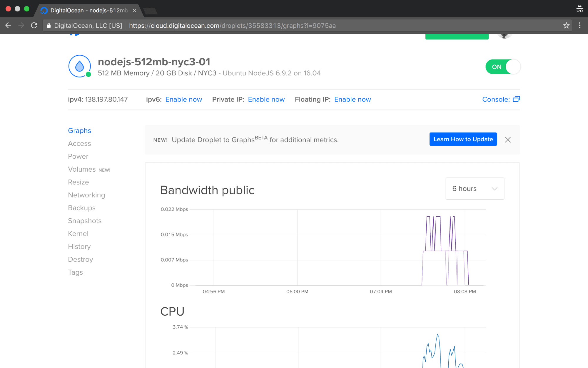This screenshot has height=368, width=588.
Task: Open the Backups section
Action: (x=82, y=208)
